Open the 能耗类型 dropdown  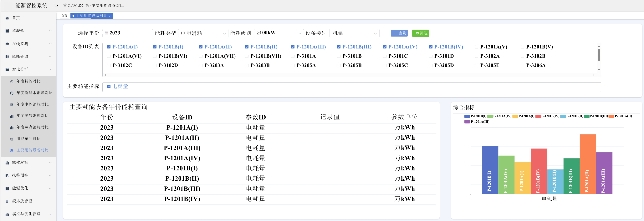[203, 33]
